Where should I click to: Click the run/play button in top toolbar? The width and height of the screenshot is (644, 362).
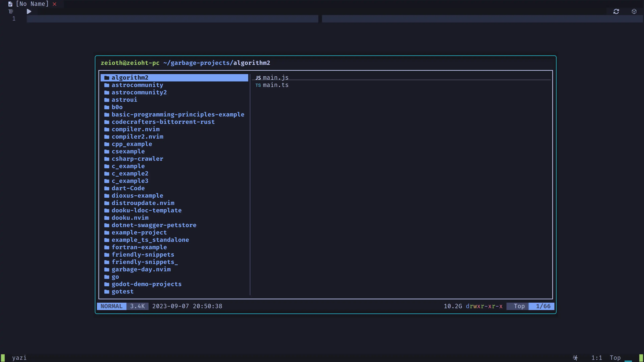[x=29, y=11]
